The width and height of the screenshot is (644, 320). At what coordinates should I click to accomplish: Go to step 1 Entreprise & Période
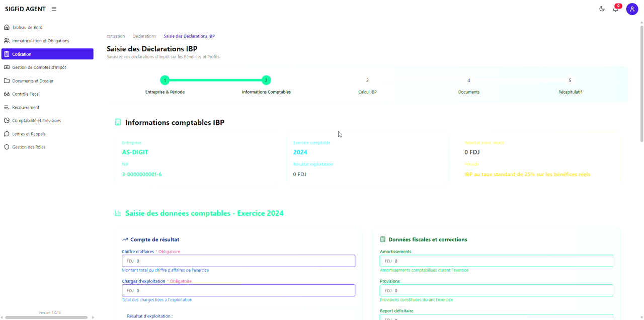[165, 81]
